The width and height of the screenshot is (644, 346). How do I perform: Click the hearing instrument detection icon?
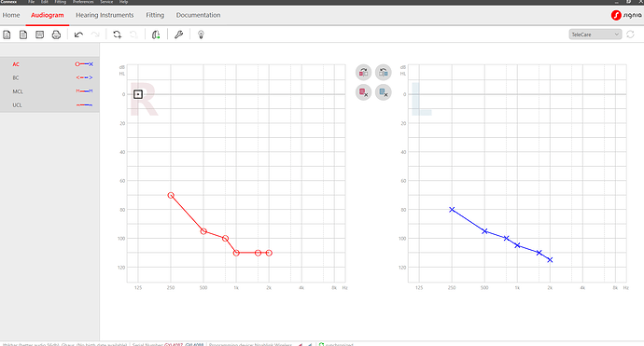[156, 35]
